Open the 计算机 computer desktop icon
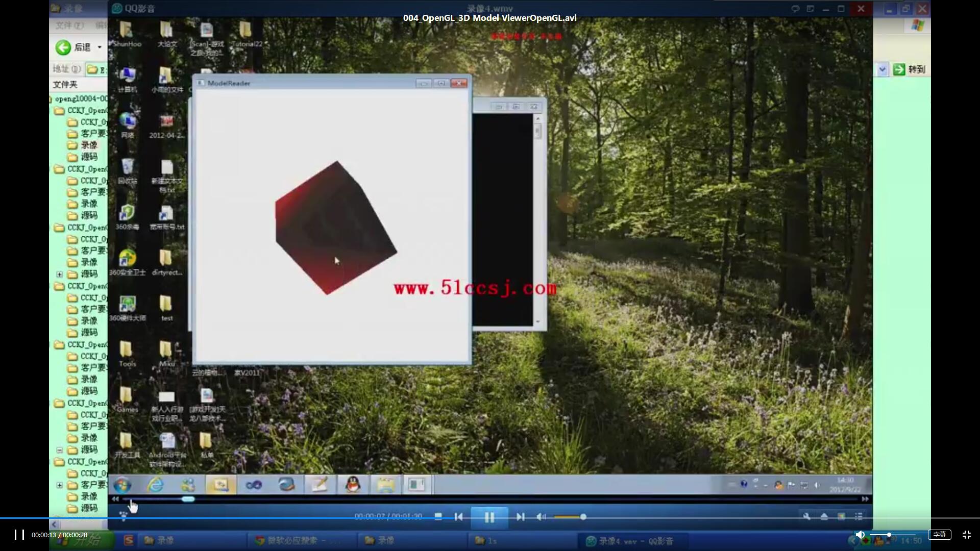 [x=127, y=80]
